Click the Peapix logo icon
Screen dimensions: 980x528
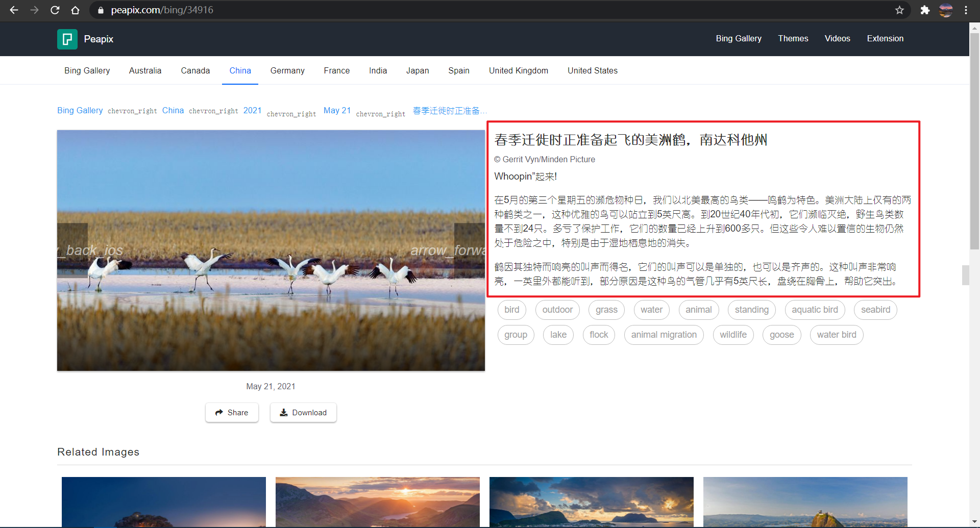click(x=67, y=39)
